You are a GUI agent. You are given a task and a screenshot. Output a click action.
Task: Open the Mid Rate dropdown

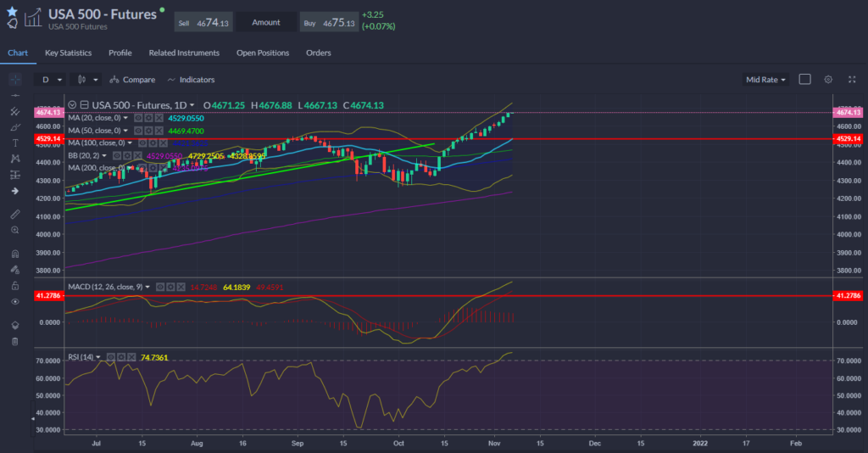765,80
